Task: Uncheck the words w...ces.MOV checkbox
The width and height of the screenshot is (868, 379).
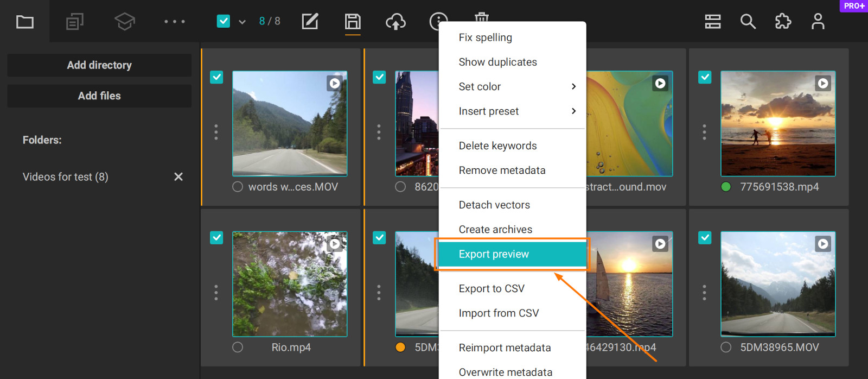Action: pos(216,77)
